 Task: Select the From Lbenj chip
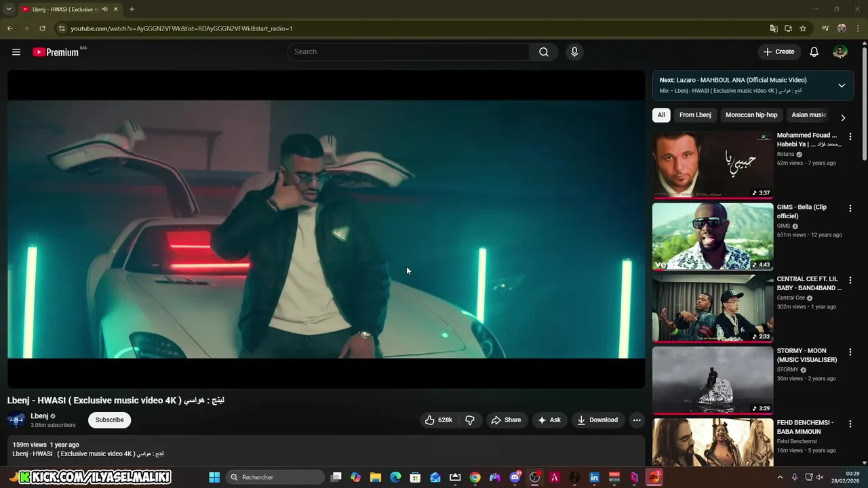coord(695,115)
